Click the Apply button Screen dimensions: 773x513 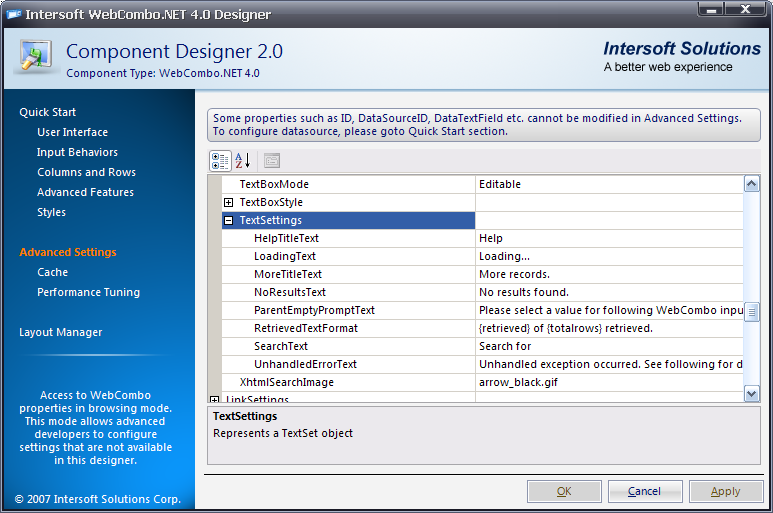(725, 491)
